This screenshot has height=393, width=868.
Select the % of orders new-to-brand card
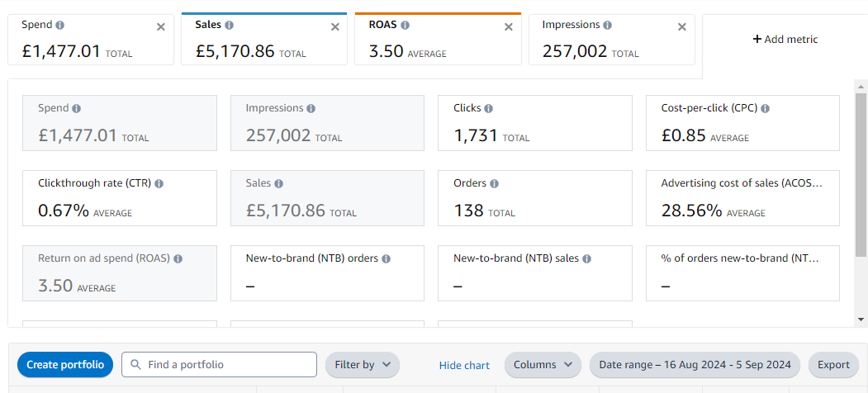[x=742, y=273]
